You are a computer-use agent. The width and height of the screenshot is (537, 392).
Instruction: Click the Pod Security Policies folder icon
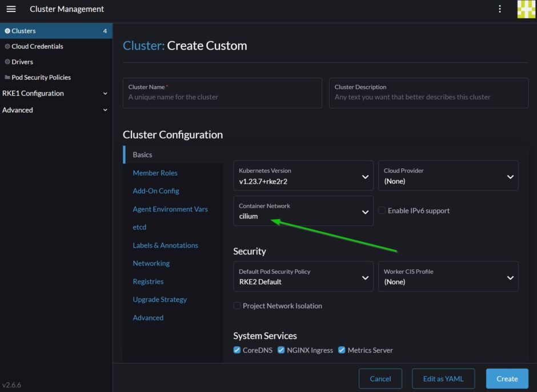(x=7, y=77)
